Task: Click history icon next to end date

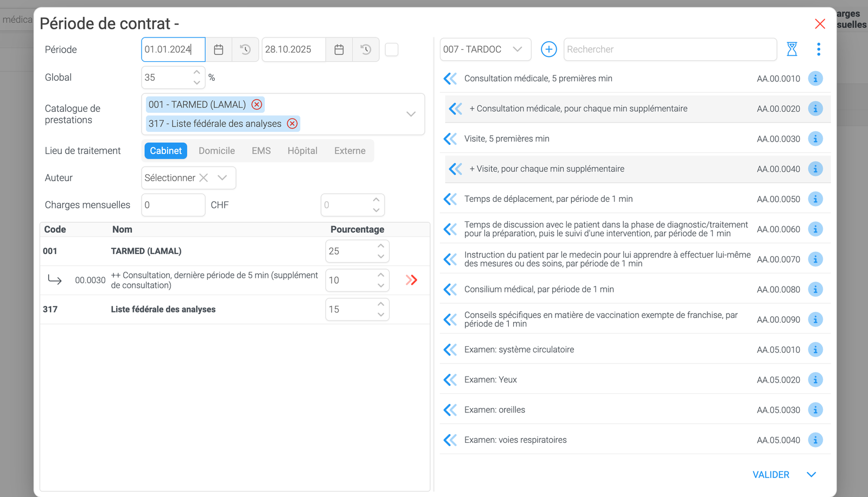Action: 366,49
